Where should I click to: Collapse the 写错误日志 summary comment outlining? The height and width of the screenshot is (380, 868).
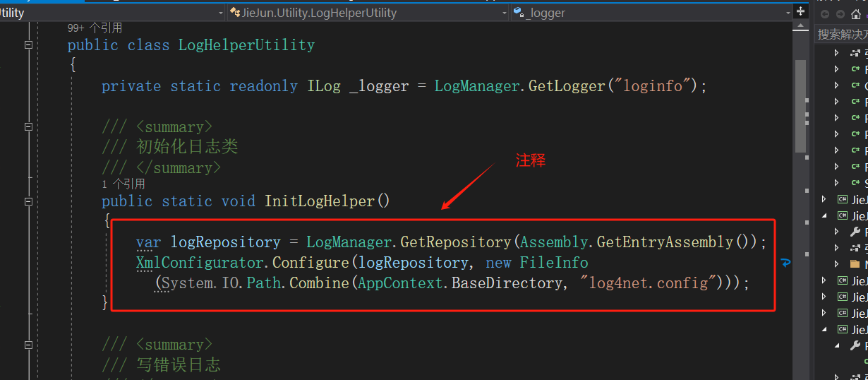[28, 345]
